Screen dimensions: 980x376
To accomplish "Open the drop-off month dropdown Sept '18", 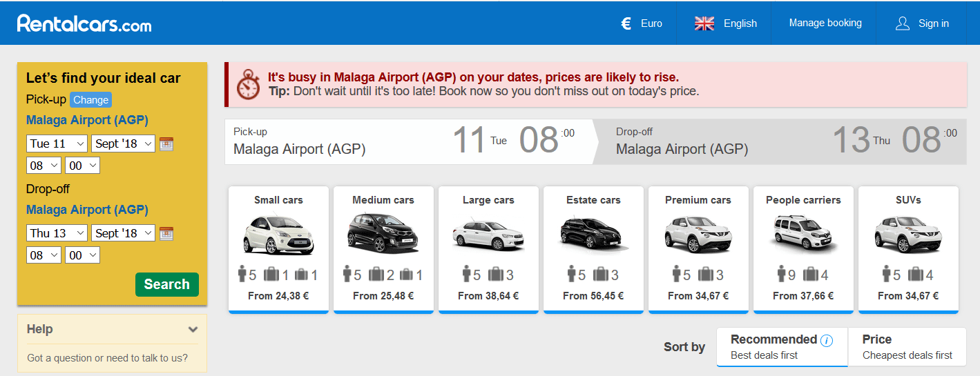I will pyautogui.click(x=124, y=233).
